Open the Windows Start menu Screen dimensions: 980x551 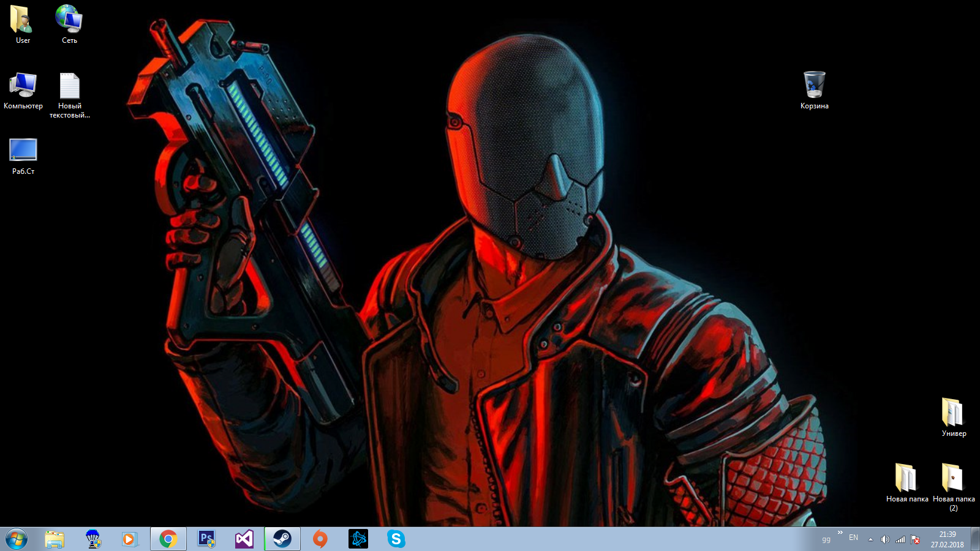17,539
